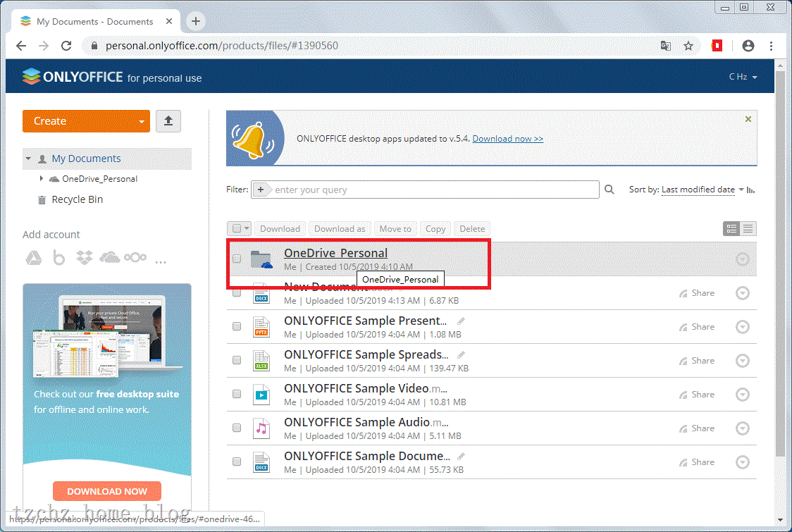792x532 pixels.
Task: Collapse the My Documents tree arrow
Action: [28, 159]
